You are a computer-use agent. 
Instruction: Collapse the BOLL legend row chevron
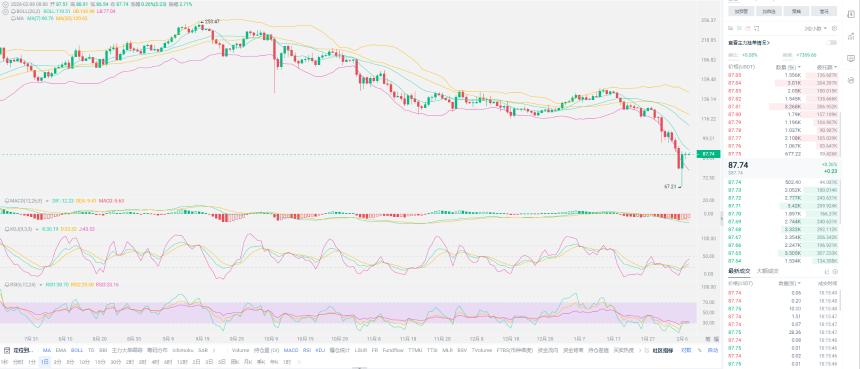coord(5,11)
